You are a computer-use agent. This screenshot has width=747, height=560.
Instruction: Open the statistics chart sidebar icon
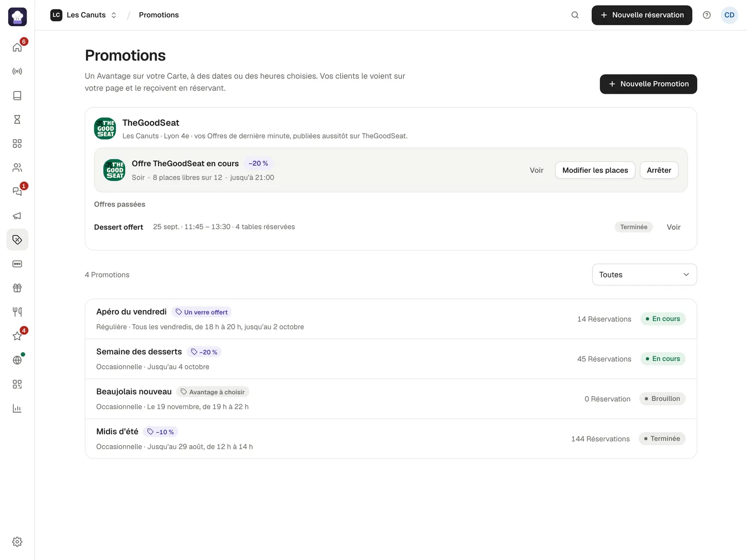[x=17, y=408]
